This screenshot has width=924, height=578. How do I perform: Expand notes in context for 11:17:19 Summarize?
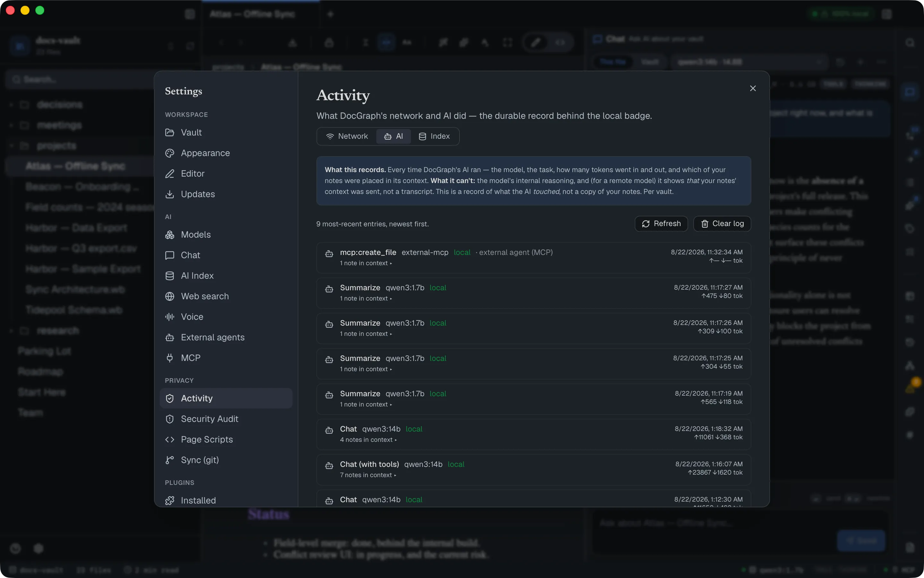[366, 405]
